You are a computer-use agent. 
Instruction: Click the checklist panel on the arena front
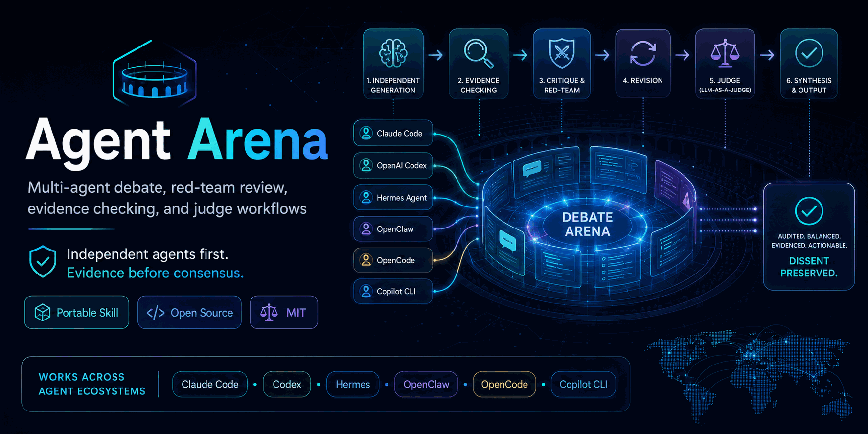point(617,267)
